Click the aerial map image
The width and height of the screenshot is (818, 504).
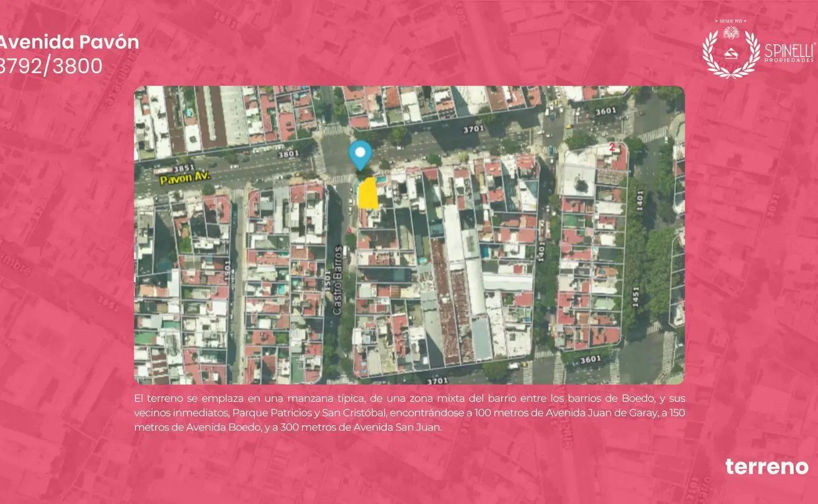pos(409,235)
